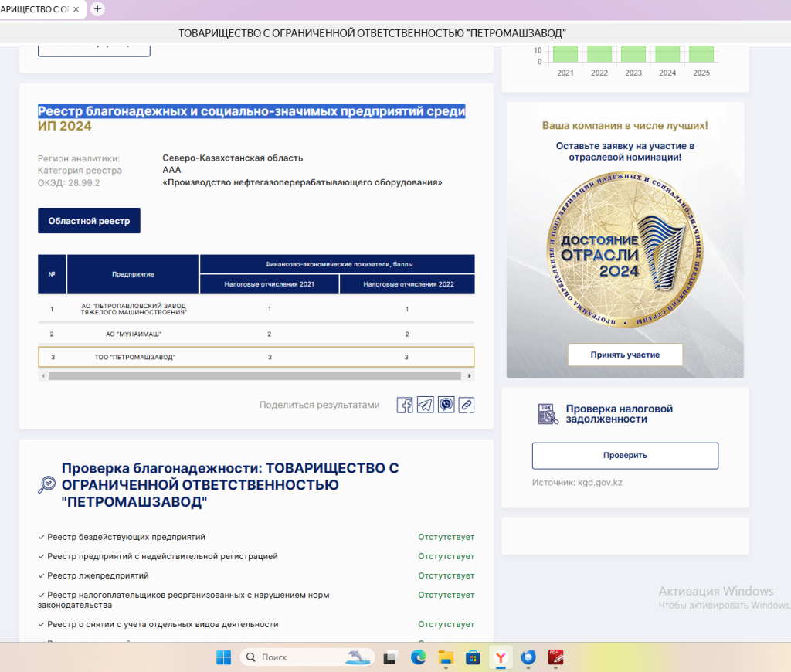This screenshot has height=672, width=791.
Task: Click the Областной реестр button
Action: tap(90, 220)
